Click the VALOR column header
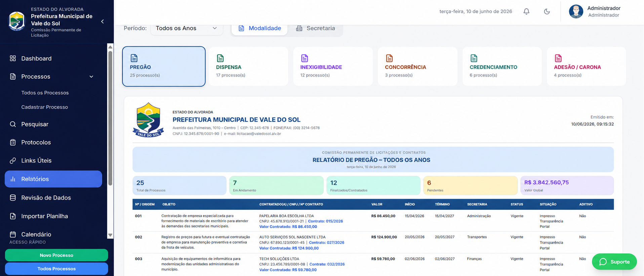 (x=377, y=204)
